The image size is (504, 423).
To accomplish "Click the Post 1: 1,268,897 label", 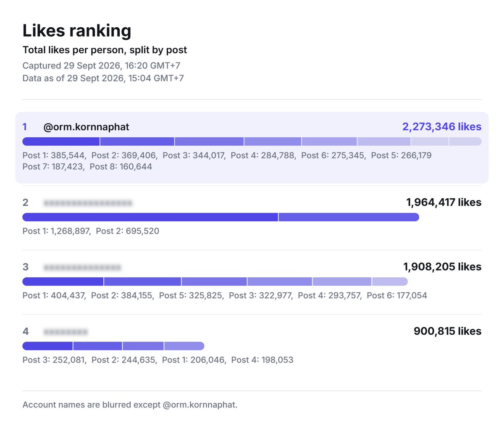I will 56,231.
